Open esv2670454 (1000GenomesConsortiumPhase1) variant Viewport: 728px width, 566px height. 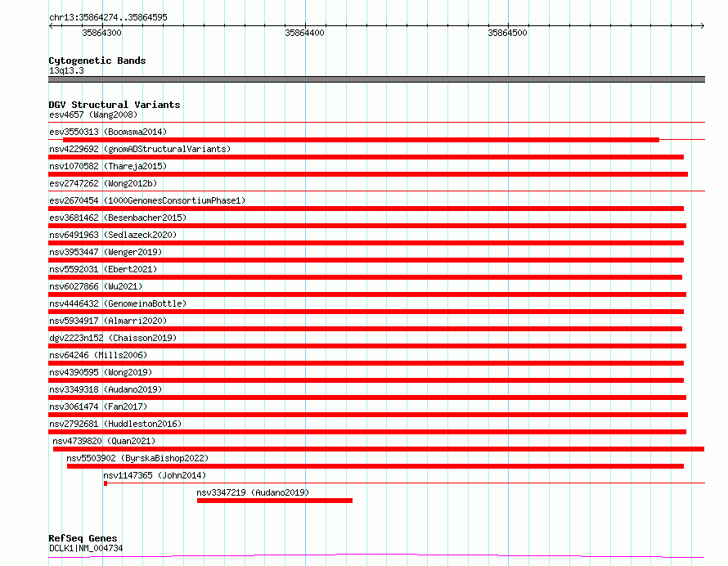[147, 200]
